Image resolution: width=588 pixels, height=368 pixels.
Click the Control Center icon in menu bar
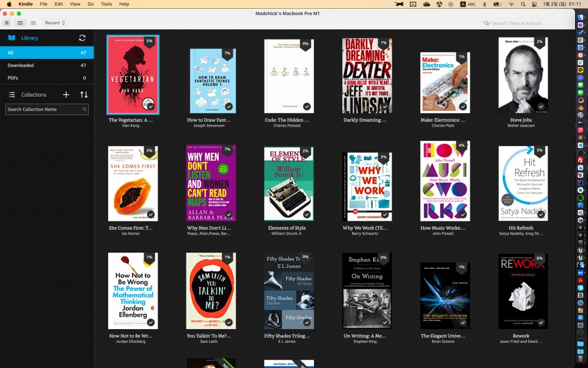(534, 4)
